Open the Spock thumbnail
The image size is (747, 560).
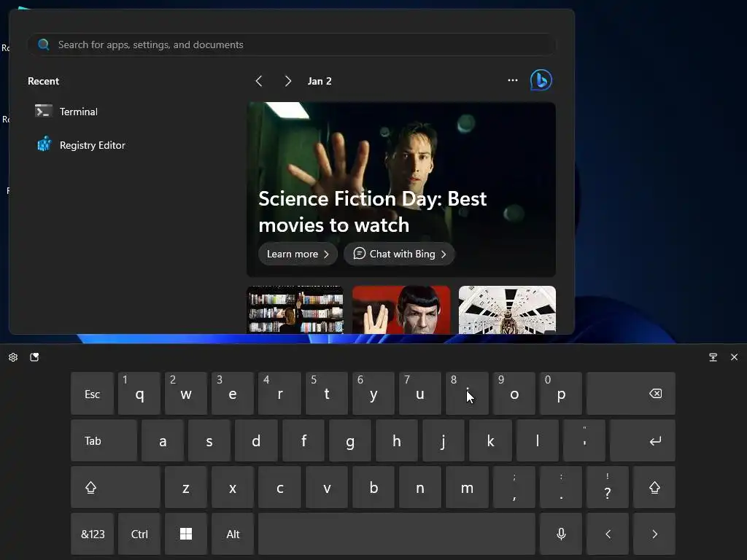point(401,309)
